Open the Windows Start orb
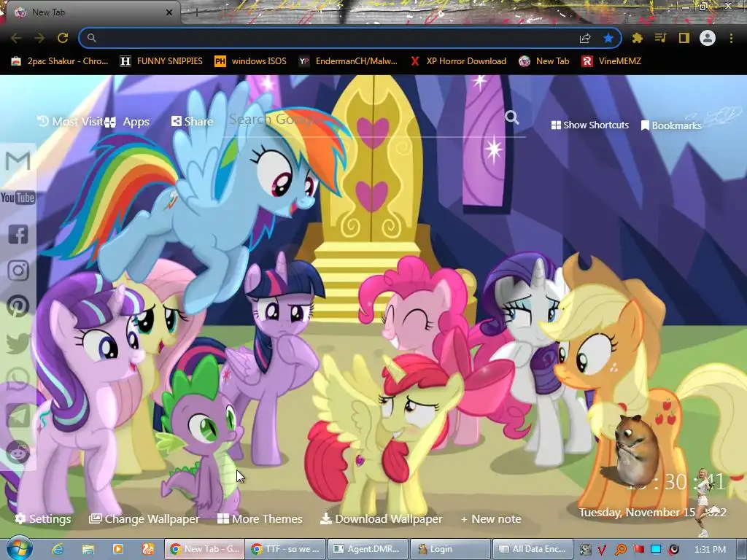This screenshot has width=747, height=560. tap(19, 548)
